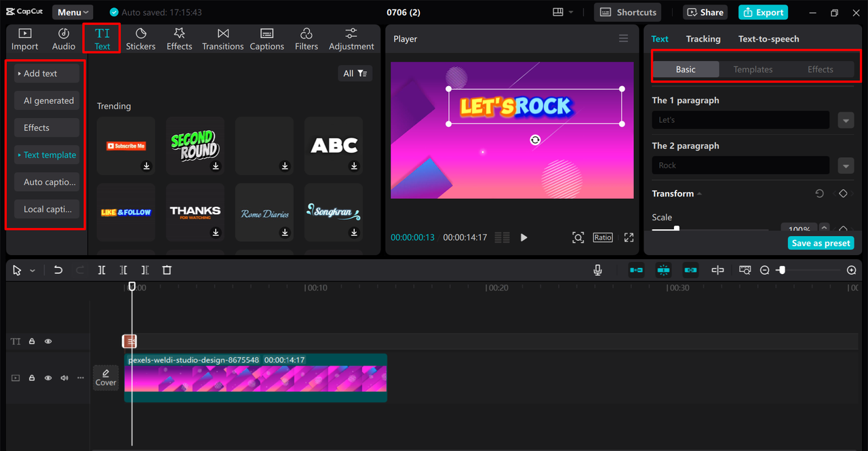Screen dimensions: 868x451
Task: Click the Share button
Action: pyautogui.click(x=704, y=12)
